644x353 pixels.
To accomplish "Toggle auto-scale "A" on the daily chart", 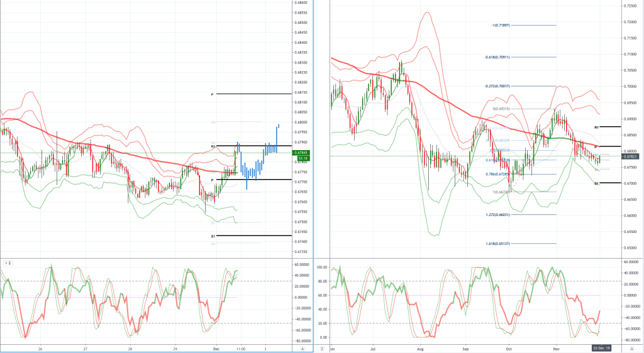I will pos(631,349).
